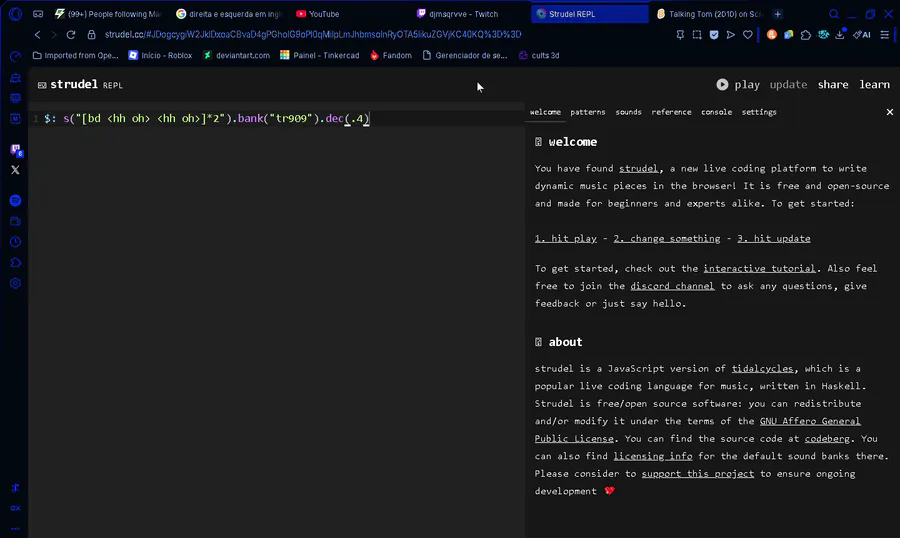Click the '1. hit play' link

click(x=565, y=238)
